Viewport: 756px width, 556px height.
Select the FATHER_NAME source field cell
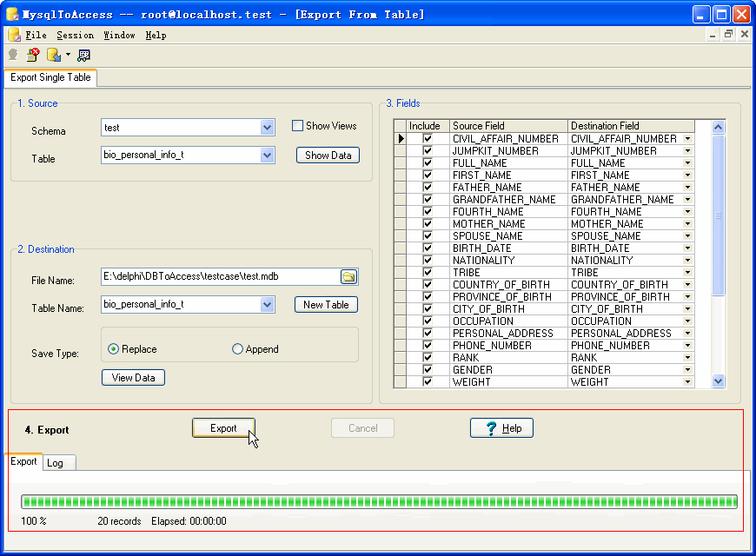(508, 188)
